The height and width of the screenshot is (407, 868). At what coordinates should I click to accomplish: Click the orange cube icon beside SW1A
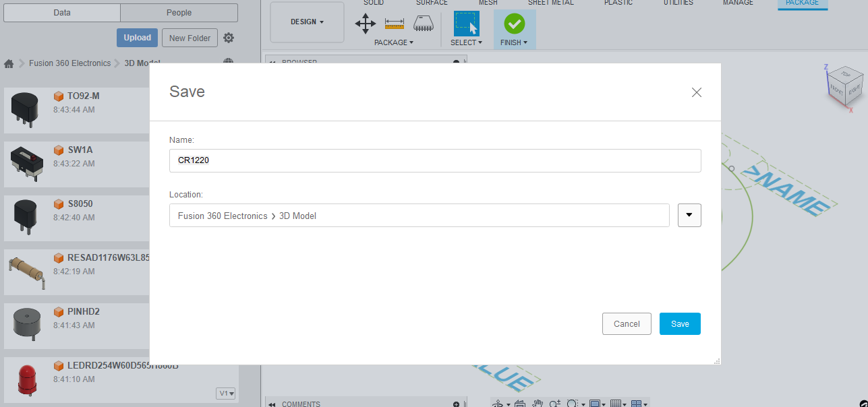click(59, 150)
